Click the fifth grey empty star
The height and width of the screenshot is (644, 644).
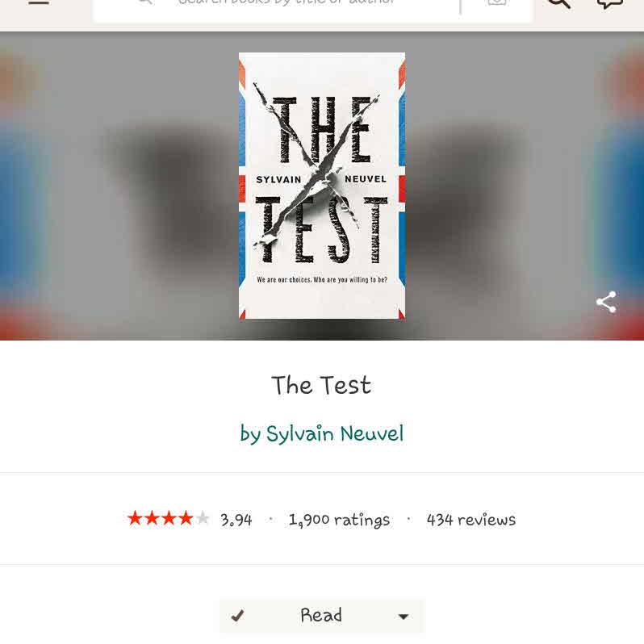click(x=202, y=518)
